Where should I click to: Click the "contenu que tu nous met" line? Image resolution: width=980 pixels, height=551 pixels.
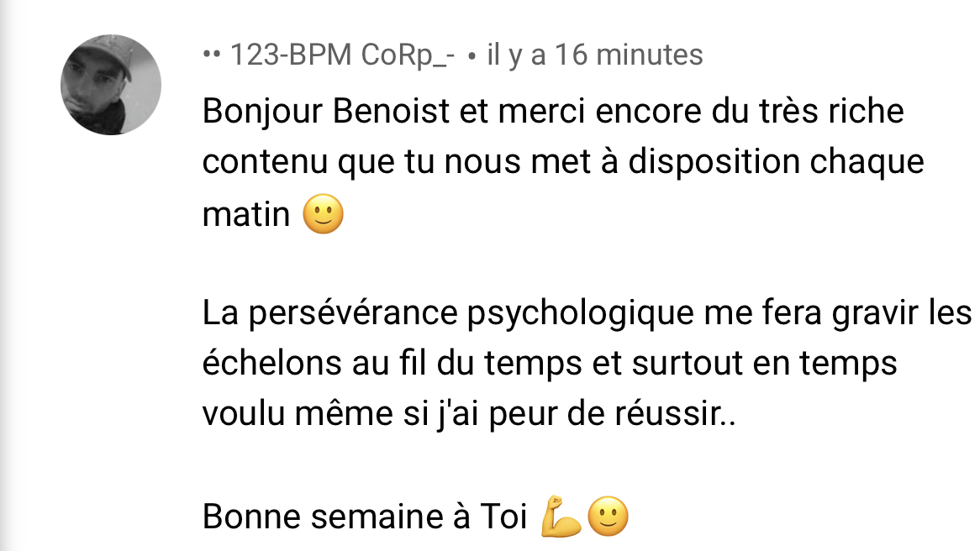[x=563, y=163]
